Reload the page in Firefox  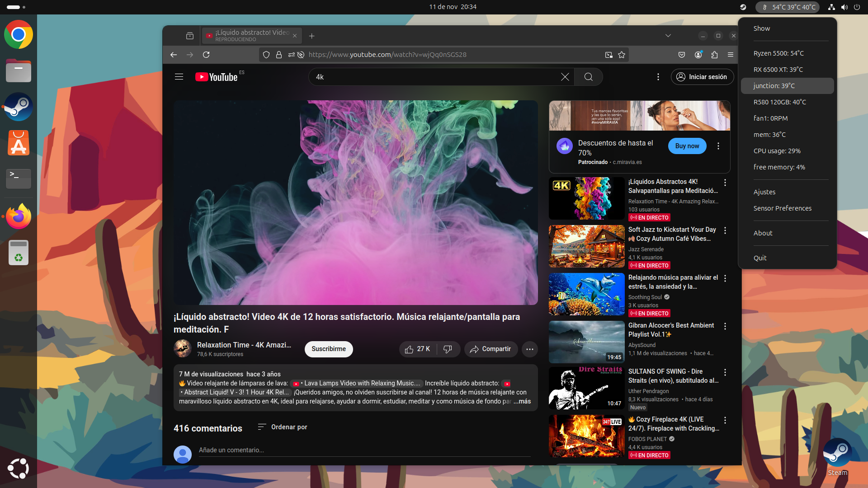(x=206, y=55)
